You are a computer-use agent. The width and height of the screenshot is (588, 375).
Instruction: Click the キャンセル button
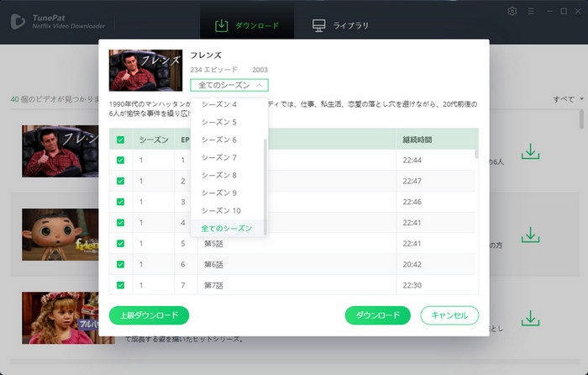(x=449, y=315)
